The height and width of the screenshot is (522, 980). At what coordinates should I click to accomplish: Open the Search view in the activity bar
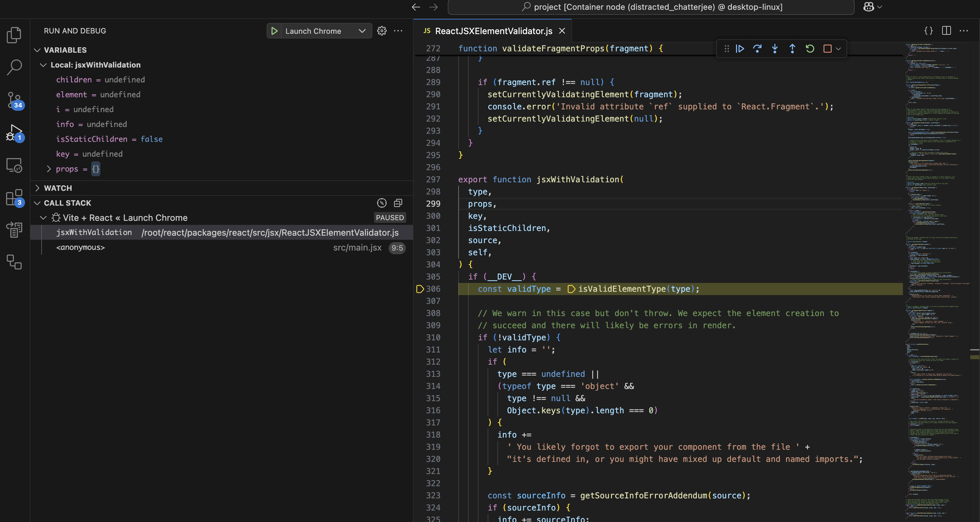(x=14, y=67)
